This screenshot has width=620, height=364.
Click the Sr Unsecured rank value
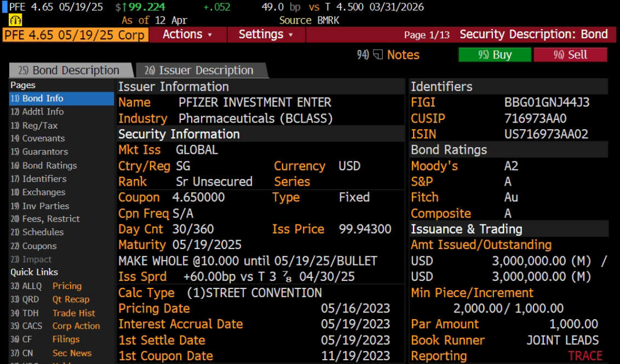[x=214, y=182]
